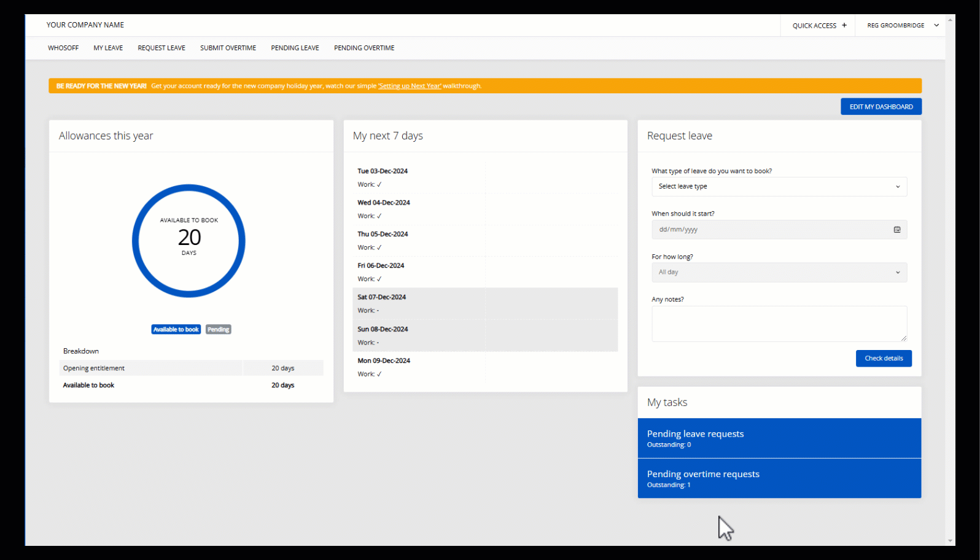Click the Edit My Dashboard button

click(881, 107)
